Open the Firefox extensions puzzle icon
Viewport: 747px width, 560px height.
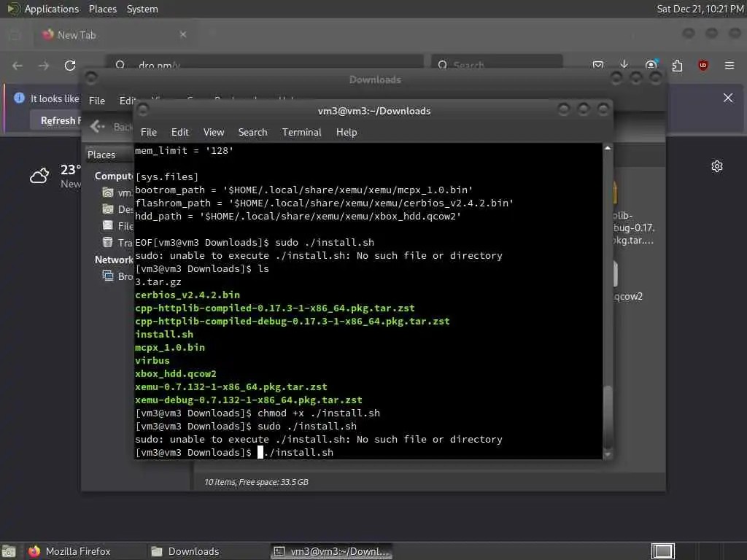[x=677, y=65]
